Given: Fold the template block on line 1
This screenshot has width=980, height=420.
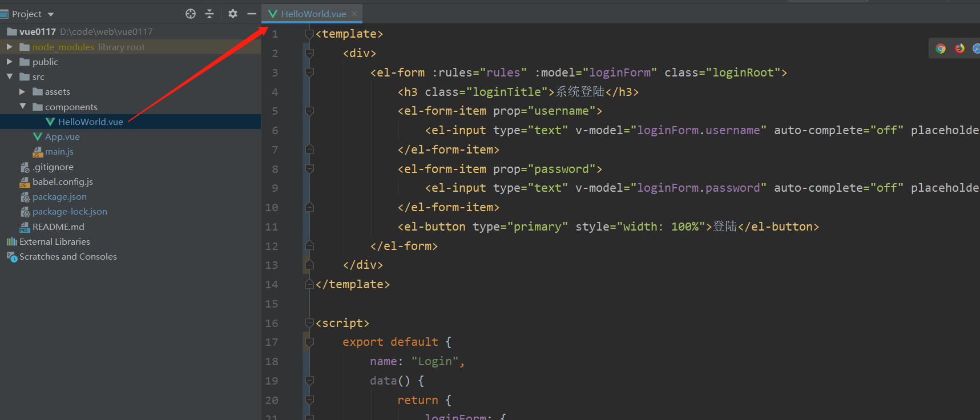Looking at the screenshot, I should click(309, 34).
